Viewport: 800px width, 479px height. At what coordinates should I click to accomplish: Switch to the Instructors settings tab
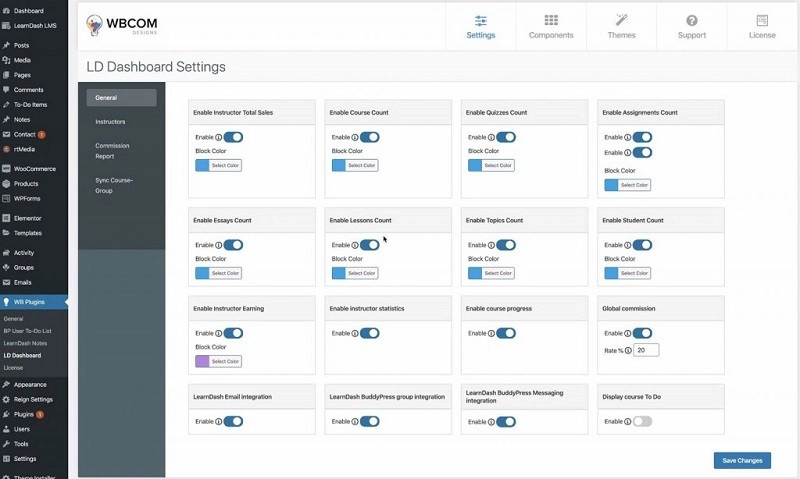point(110,122)
